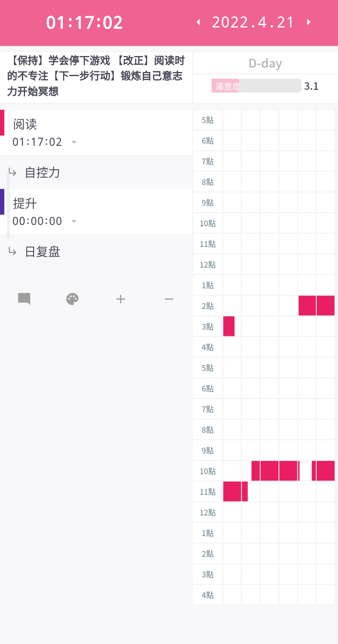Image resolution: width=338 pixels, height=644 pixels.
Task: Expand dropdown under 提升 timer
Action: (x=74, y=221)
